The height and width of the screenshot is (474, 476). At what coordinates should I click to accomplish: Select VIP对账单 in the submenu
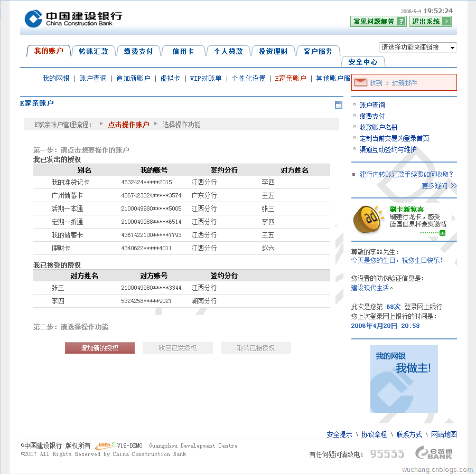point(206,78)
